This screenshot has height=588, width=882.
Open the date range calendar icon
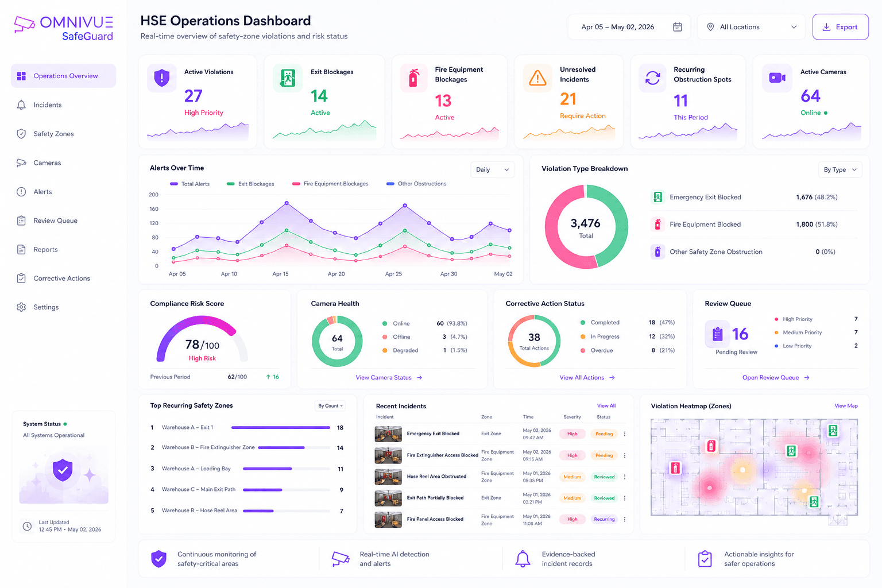pos(678,27)
